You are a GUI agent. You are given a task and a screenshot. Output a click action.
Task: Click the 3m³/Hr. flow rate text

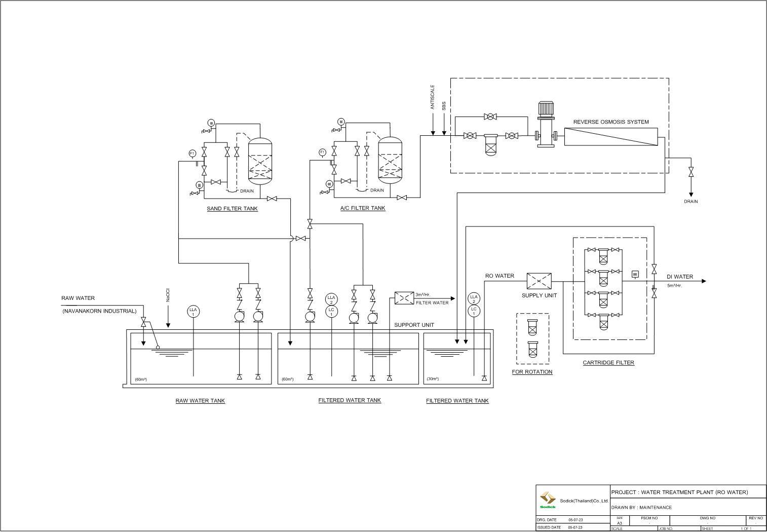coord(423,294)
